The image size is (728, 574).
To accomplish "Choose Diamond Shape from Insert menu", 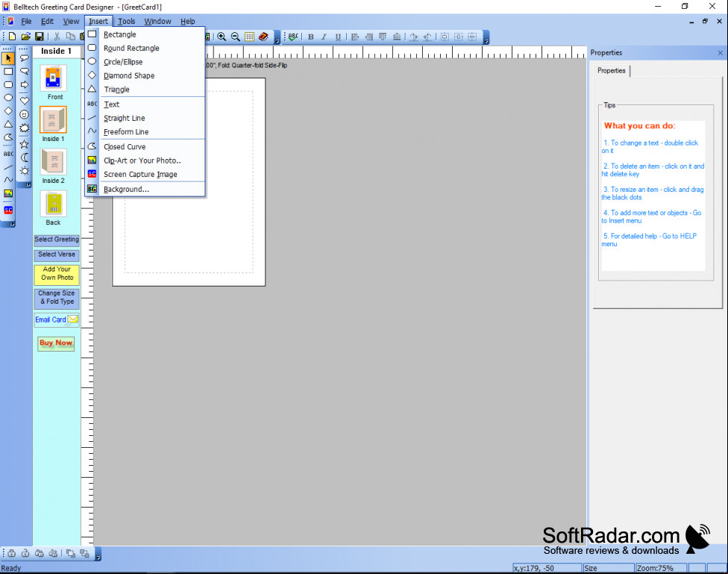I will 145,75.
